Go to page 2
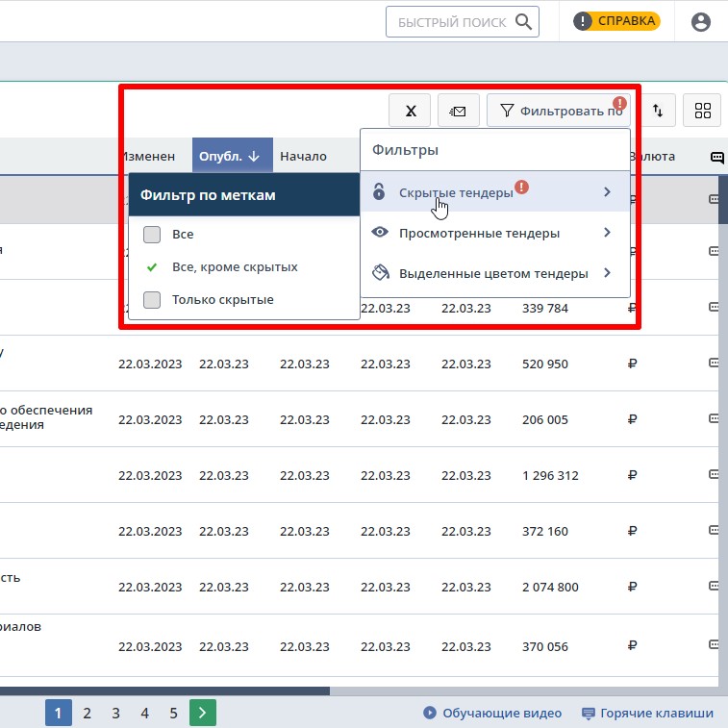The image size is (728, 728). [87, 713]
